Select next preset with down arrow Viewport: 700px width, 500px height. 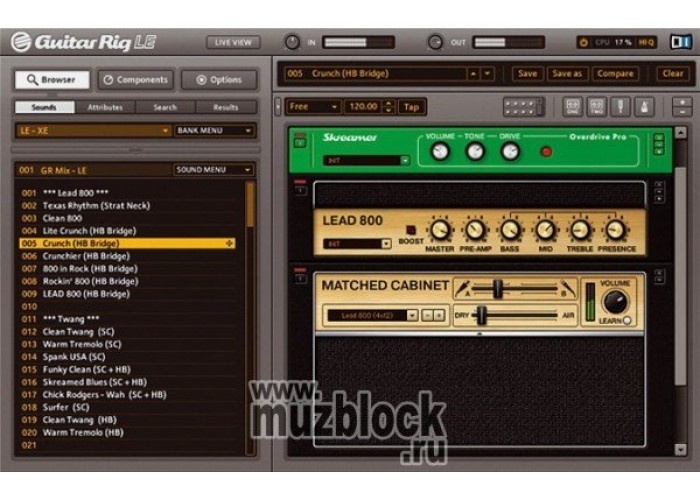point(487,74)
